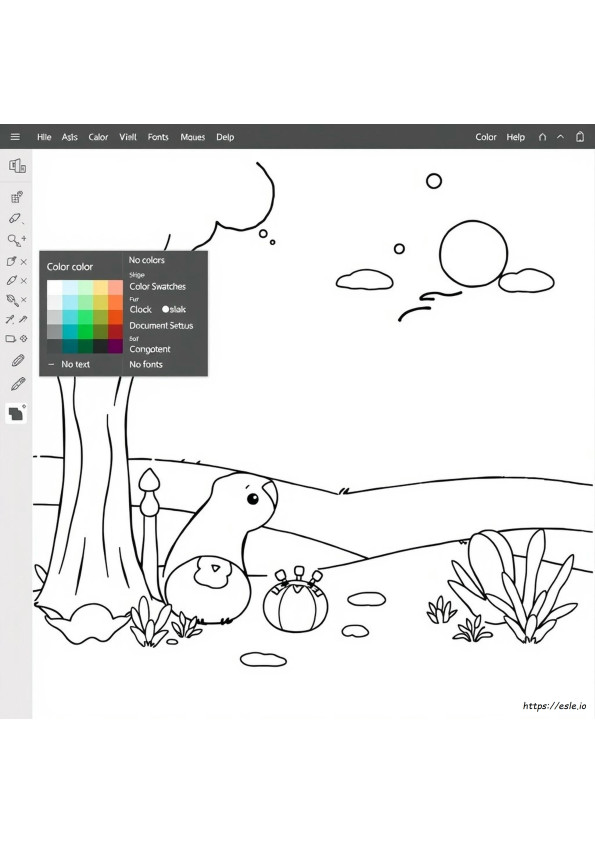Select the feather brush tool
The height and width of the screenshot is (842, 595).
click(x=11, y=300)
